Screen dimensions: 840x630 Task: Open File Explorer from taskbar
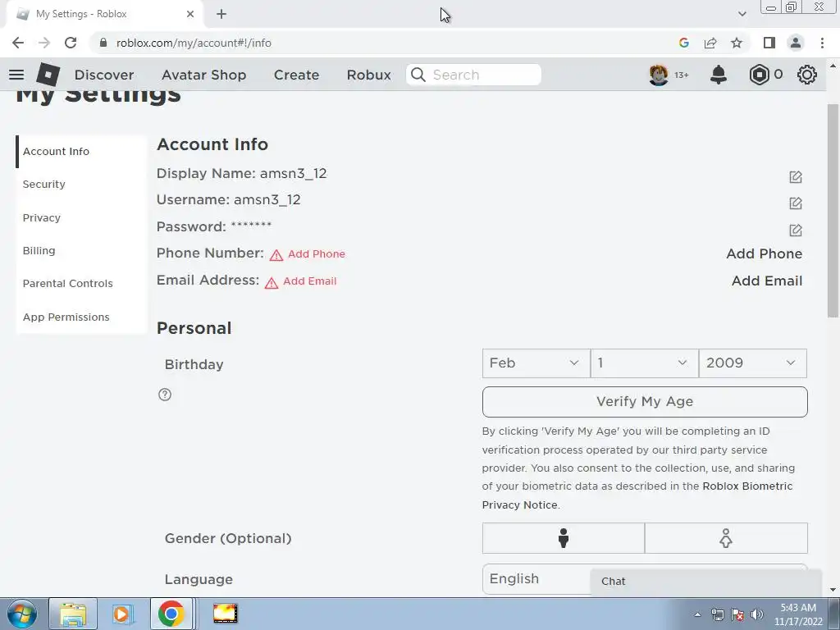pos(73,614)
